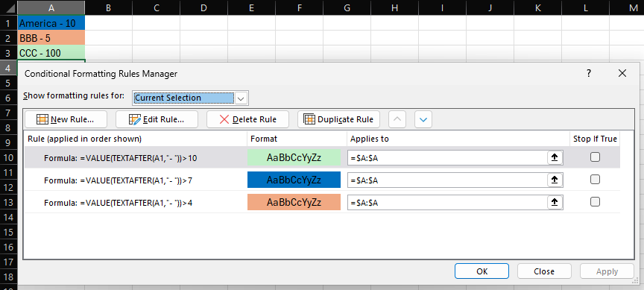Click the Close button at dialog bottom
This screenshot has width=644, height=290.
544,271
